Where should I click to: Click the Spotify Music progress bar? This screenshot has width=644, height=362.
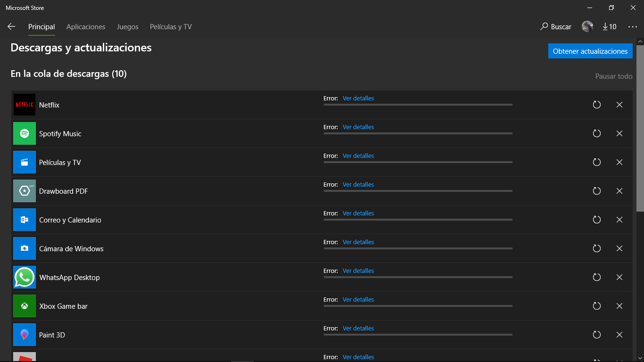pos(418,133)
